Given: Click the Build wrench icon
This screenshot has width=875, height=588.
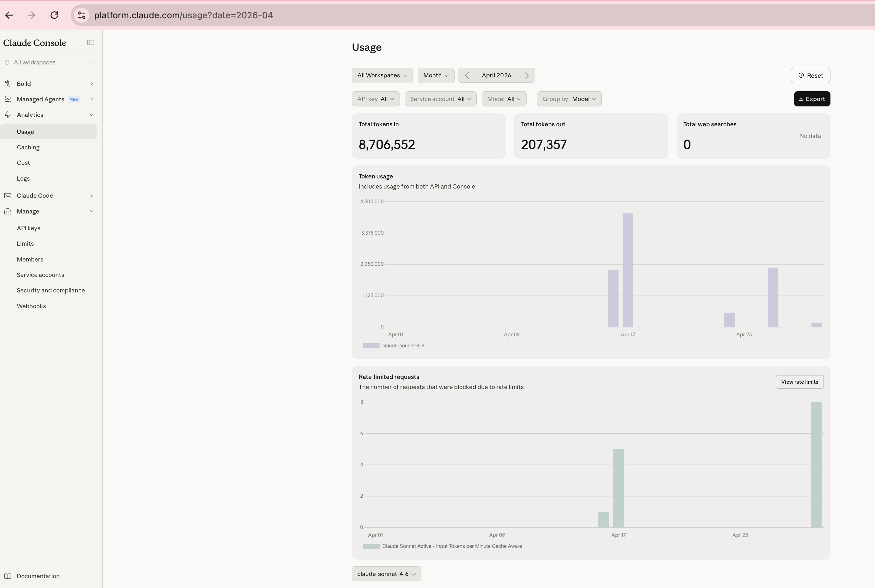Looking at the screenshot, I should (8, 84).
